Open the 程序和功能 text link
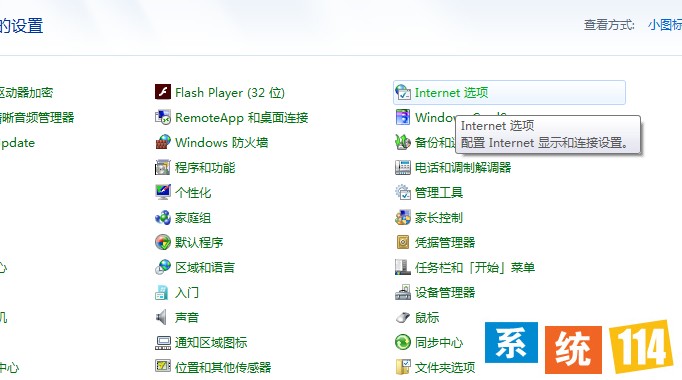This screenshot has height=380, width=682. pos(205,167)
